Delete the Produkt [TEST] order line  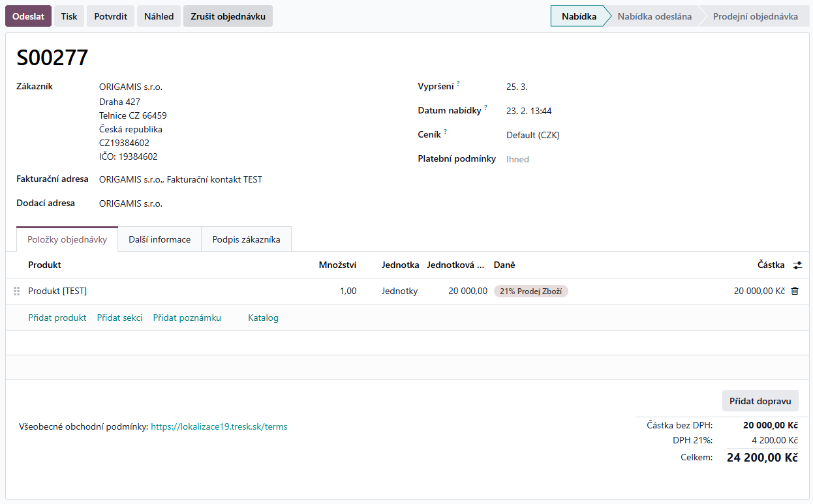(x=794, y=291)
